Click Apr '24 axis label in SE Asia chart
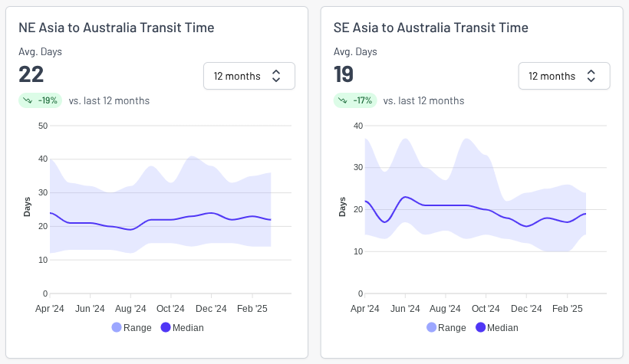 pos(364,309)
